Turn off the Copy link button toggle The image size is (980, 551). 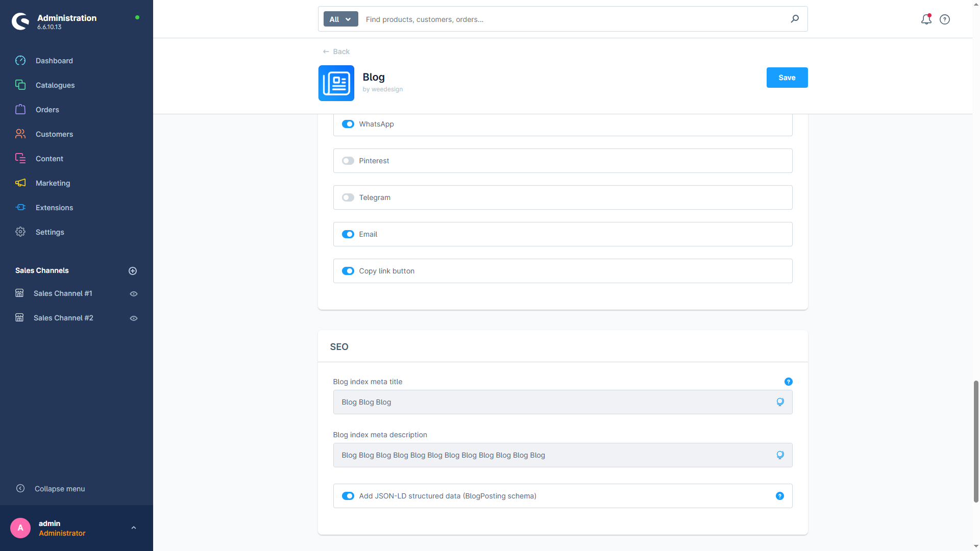tap(348, 271)
